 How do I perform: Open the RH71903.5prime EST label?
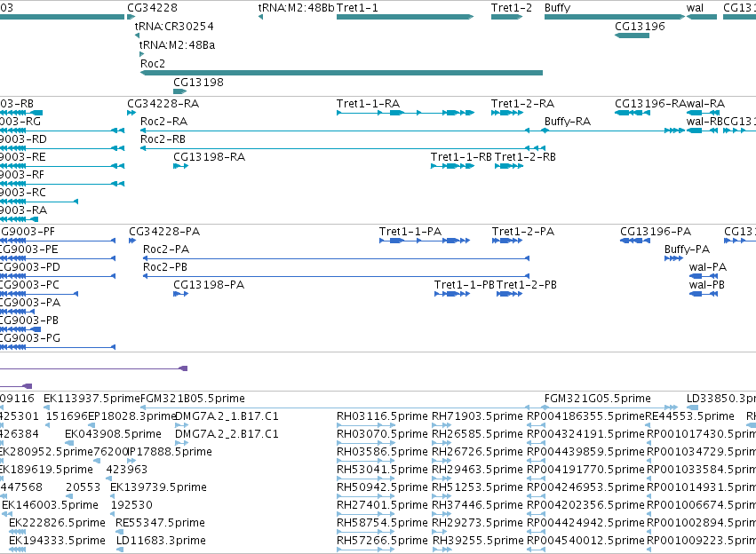click(x=477, y=416)
